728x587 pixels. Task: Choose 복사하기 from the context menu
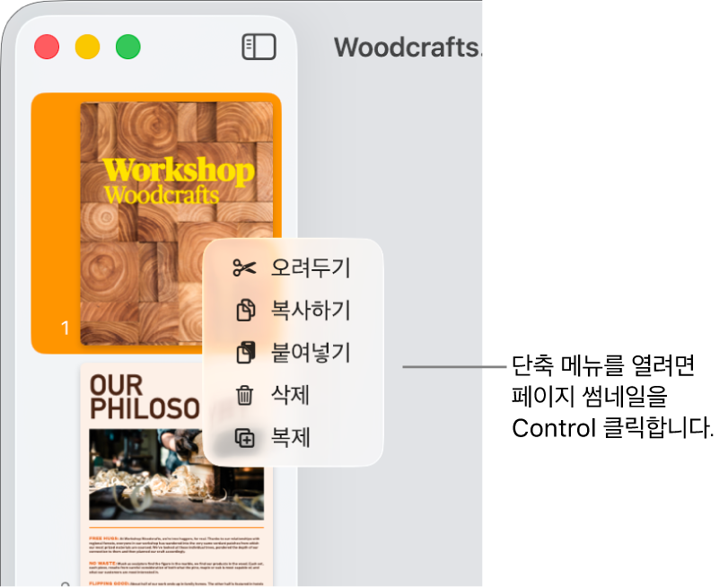pos(293,311)
